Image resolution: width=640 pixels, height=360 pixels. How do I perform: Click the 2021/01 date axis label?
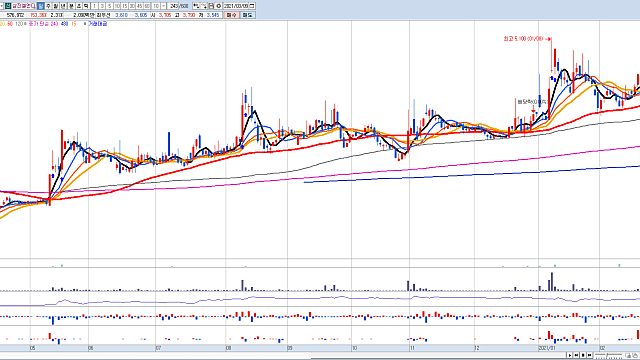coord(547,348)
